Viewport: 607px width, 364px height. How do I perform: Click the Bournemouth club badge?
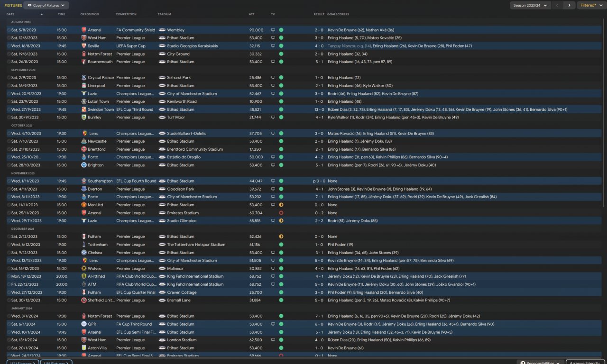click(84, 62)
